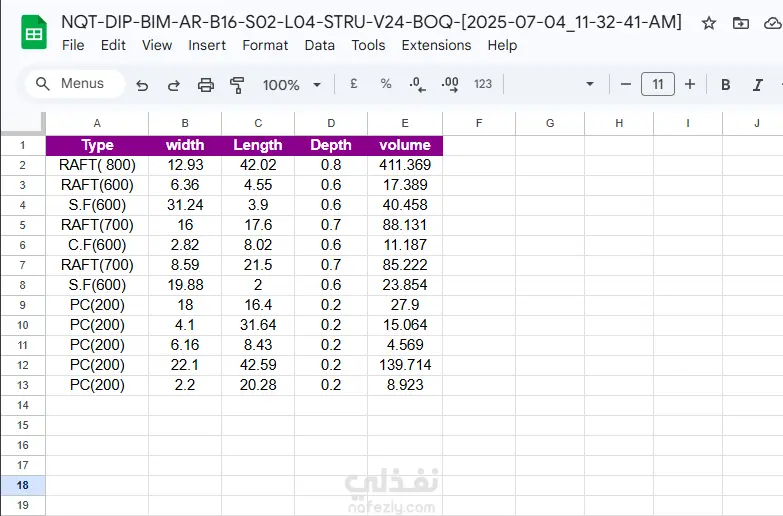Open more number formats 123

483,84
